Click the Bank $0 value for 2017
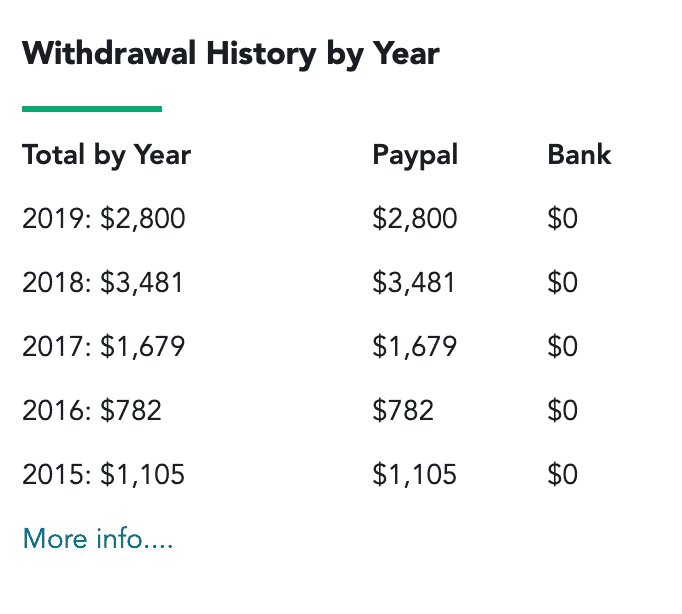 pyautogui.click(x=563, y=347)
